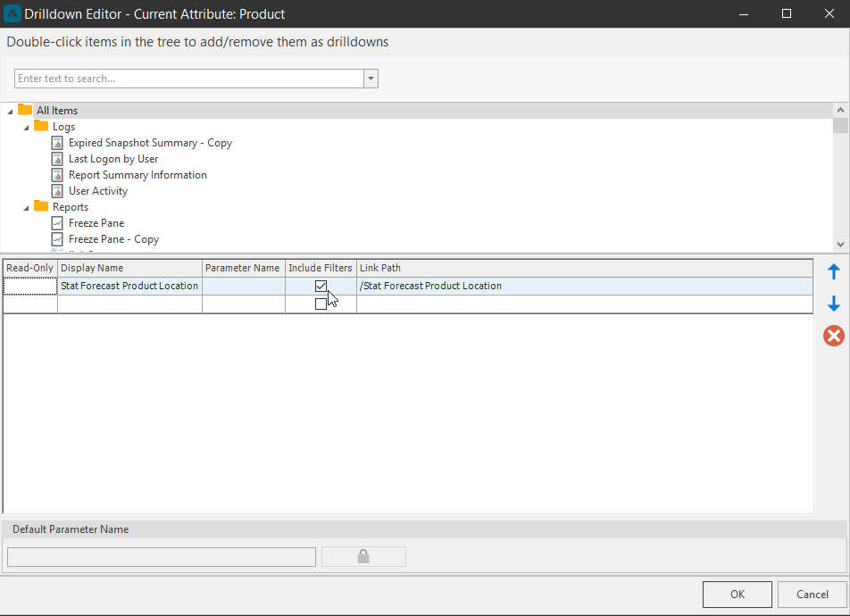The width and height of the screenshot is (850, 616).
Task: Confirm with the OK button
Action: pos(737,595)
